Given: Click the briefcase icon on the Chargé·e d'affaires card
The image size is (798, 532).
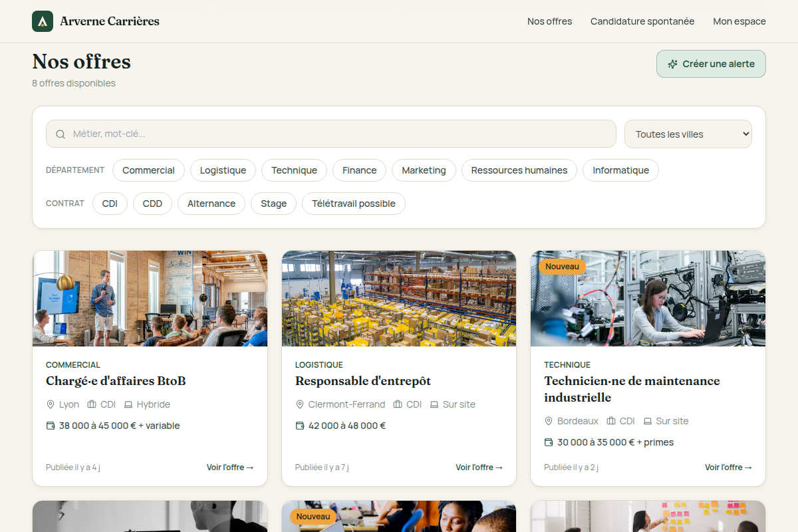Looking at the screenshot, I should point(92,404).
